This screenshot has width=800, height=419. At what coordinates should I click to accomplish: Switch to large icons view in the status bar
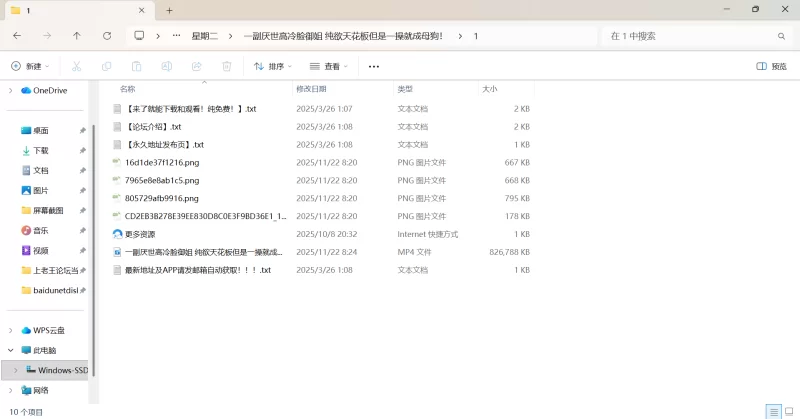pos(788,411)
